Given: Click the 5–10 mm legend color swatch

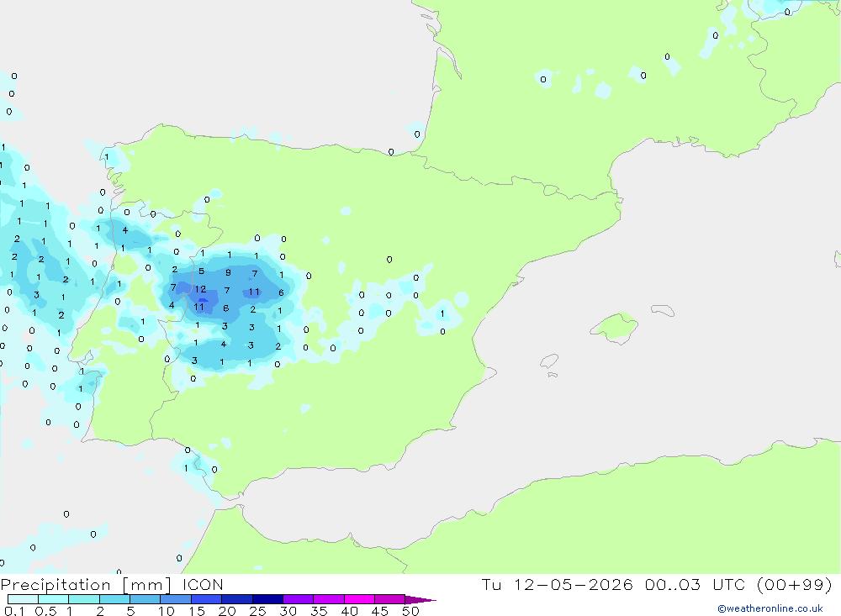Looking at the screenshot, I should coord(145,599).
